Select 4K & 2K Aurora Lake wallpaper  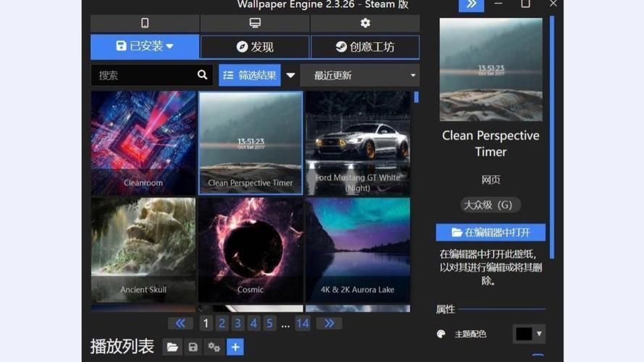(358, 250)
